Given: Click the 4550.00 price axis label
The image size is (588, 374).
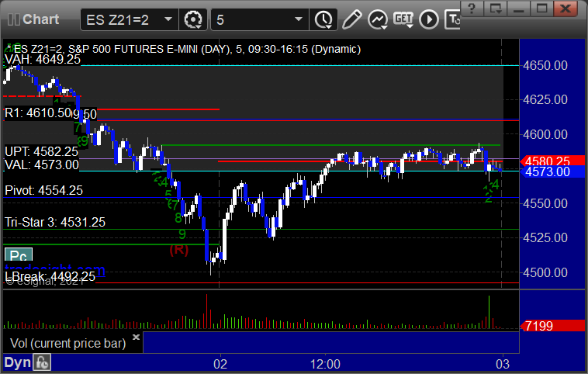Looking at the screenshot, I should coord(545,203).
